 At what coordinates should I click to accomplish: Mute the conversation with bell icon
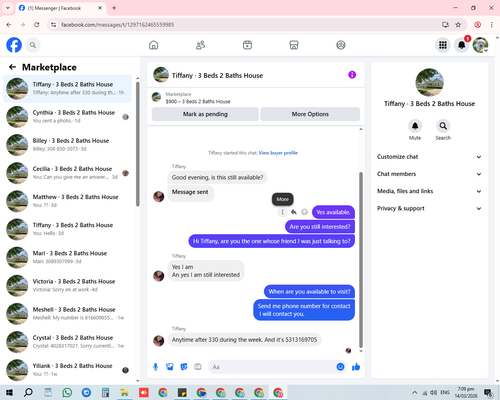(415, 126)
